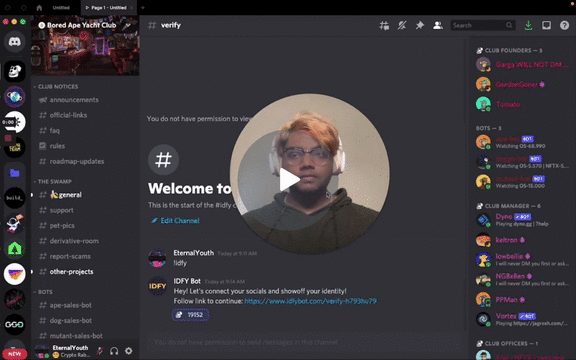Focus the Search field

pos(483,25)
